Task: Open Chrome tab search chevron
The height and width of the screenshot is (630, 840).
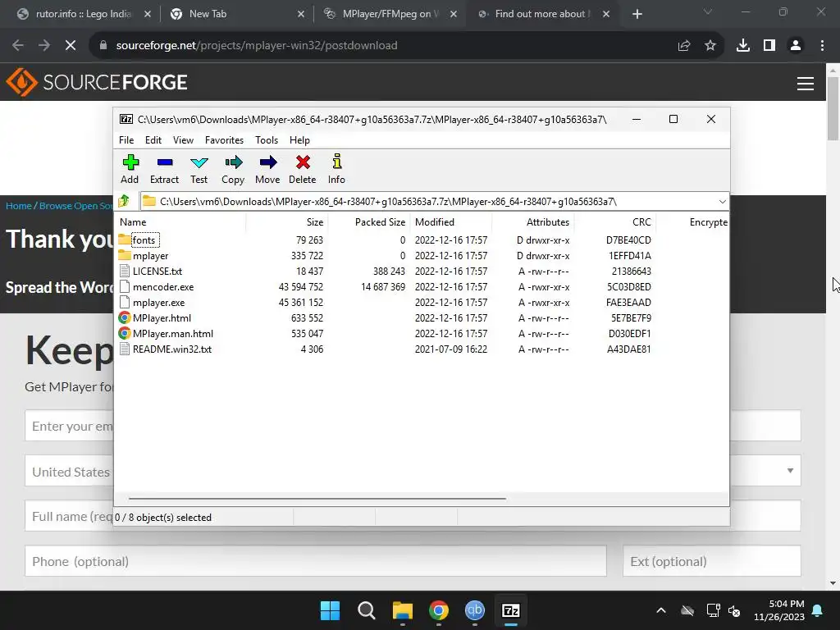Action: tap(708, 11)
